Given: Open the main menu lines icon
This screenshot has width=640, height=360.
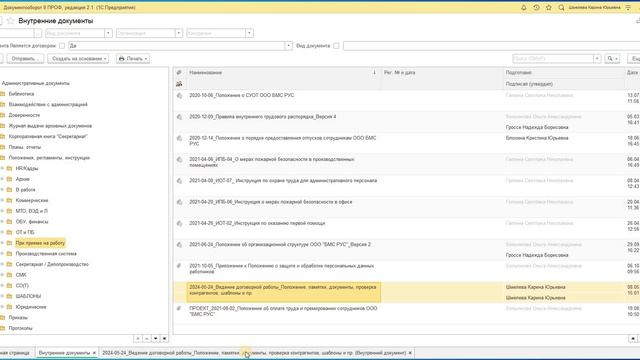Looking at the screenshot, I should click(x=628, y=8).
